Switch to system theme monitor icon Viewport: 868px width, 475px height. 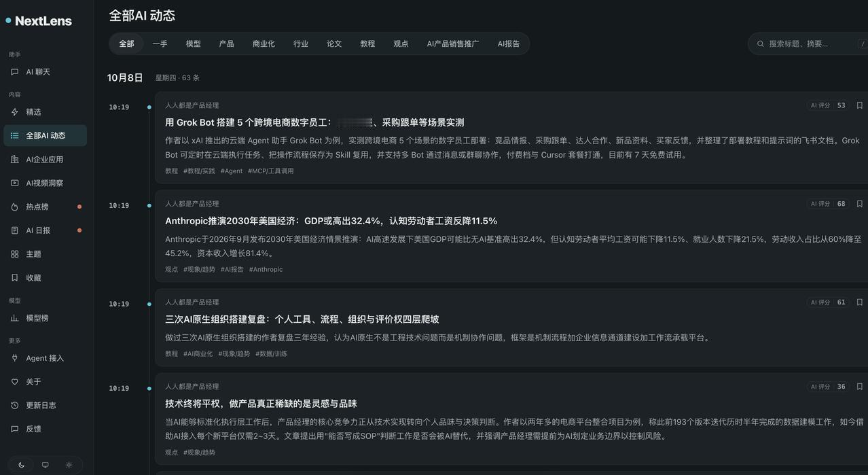click(46, 465)
